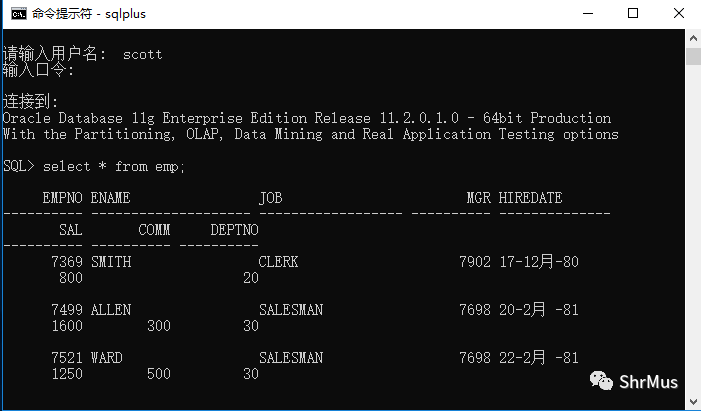Image resolution: width=701 pixels, height=411 pixels.
Task: Click the COMM column header
Action: click(x=154, y=230)
